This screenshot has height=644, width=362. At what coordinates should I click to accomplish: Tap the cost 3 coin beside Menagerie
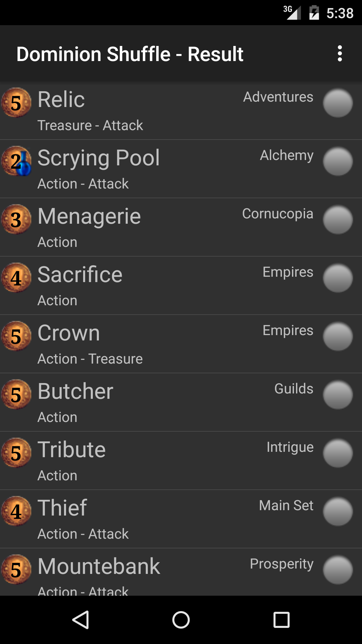coord(16,219)
